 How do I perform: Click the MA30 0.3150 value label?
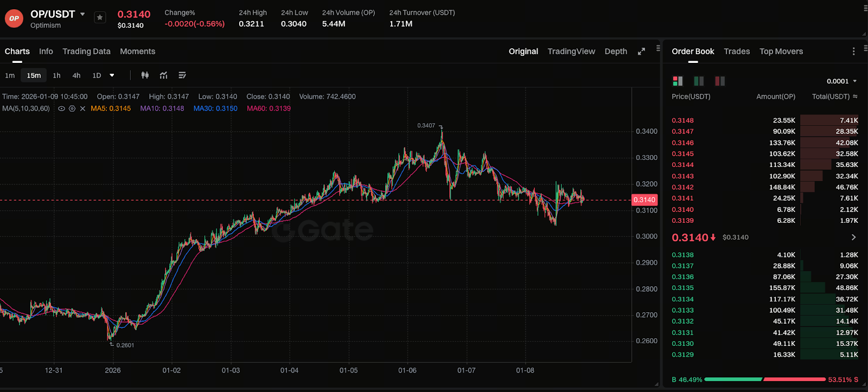point(215,108)
